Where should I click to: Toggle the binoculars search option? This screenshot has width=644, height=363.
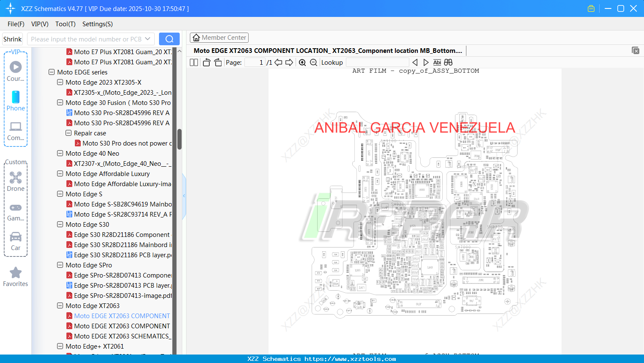click(448, 62)
